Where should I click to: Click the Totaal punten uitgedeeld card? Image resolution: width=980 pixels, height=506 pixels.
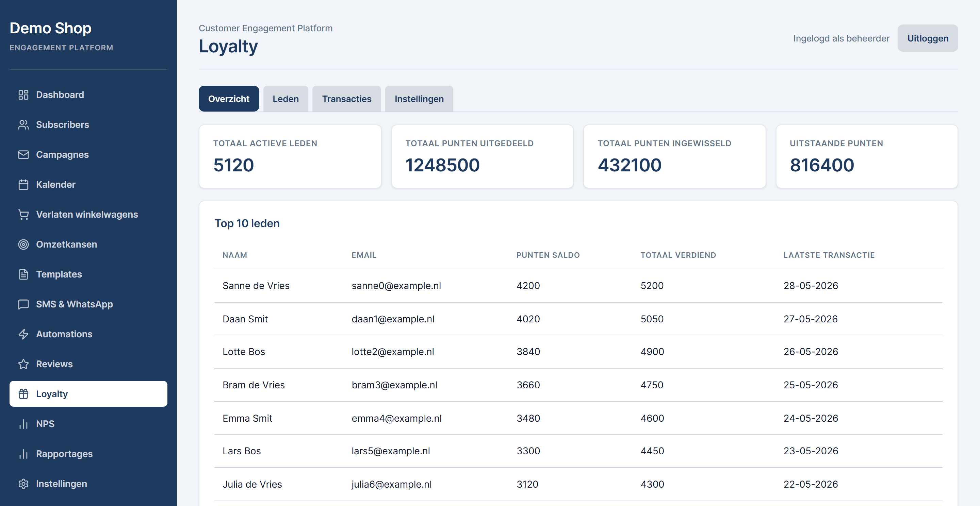482,157
